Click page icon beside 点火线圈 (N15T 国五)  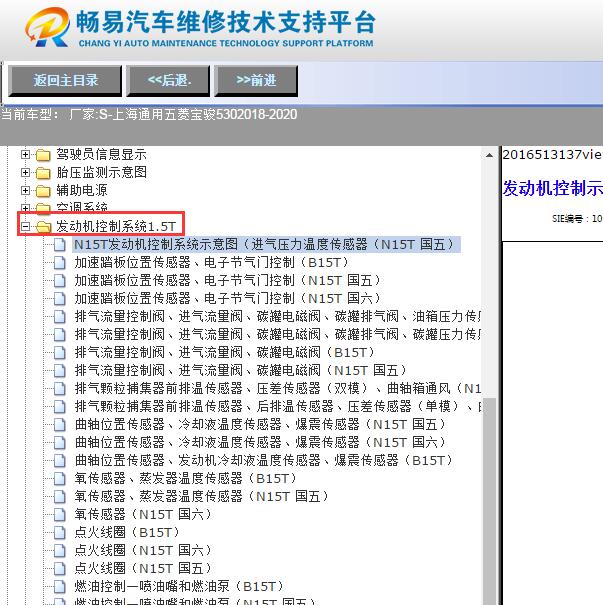[59, 569]
